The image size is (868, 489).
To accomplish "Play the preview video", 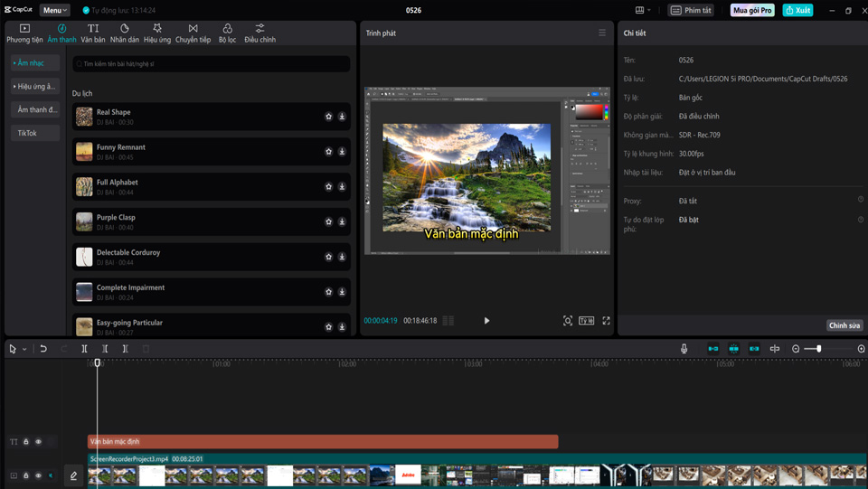I will pyautogui.click(x=486, y=321).
